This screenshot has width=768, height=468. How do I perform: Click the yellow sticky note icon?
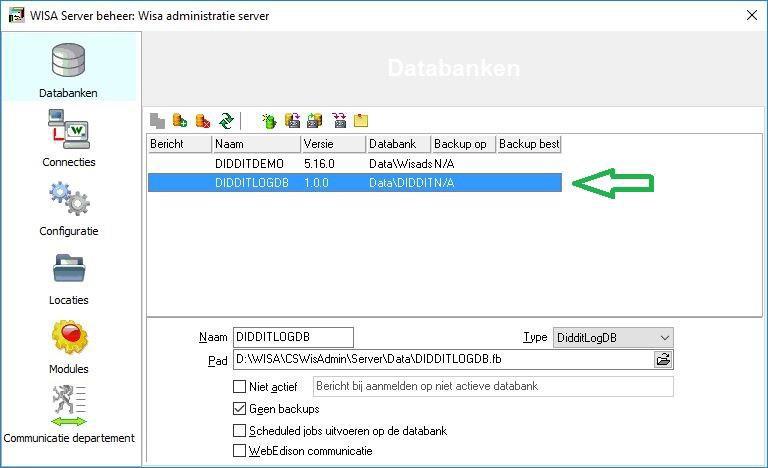pyautogui.click(x=361, y=121)
